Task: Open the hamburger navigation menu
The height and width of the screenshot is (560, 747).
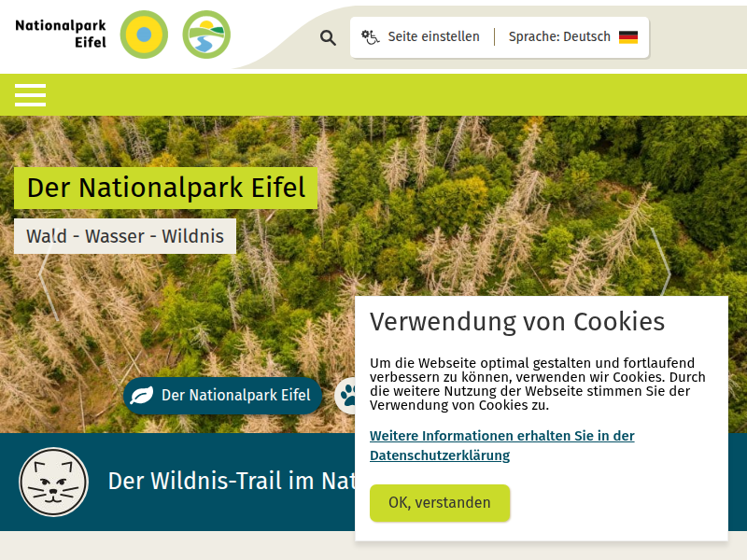Action: (x=30, y=95)
